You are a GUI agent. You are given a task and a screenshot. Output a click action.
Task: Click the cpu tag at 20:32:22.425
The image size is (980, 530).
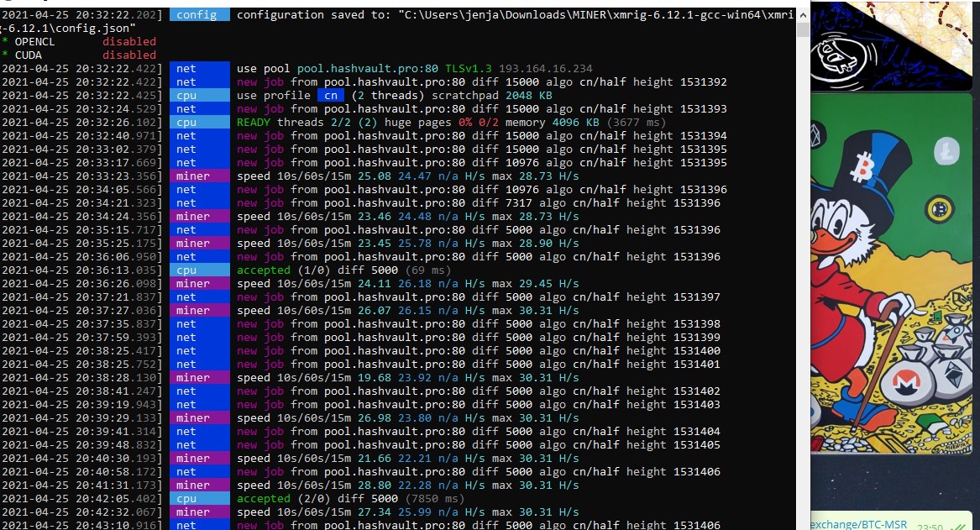coord(199,95)
